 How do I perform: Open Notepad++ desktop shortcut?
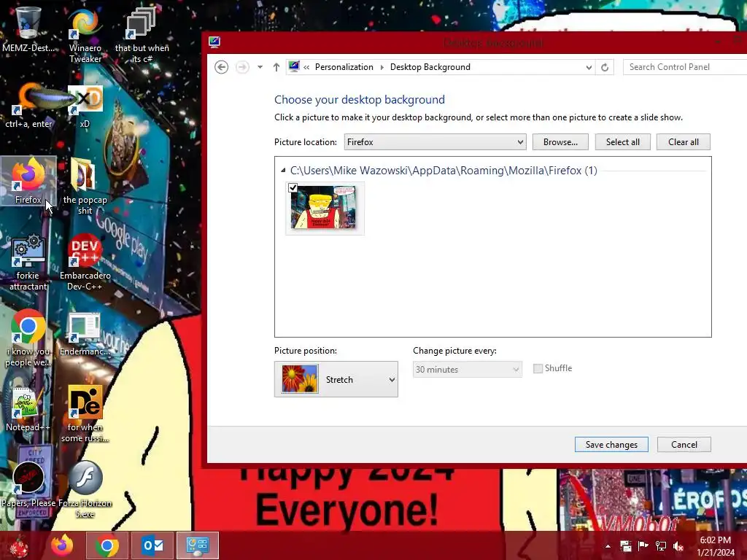[28, 408]
